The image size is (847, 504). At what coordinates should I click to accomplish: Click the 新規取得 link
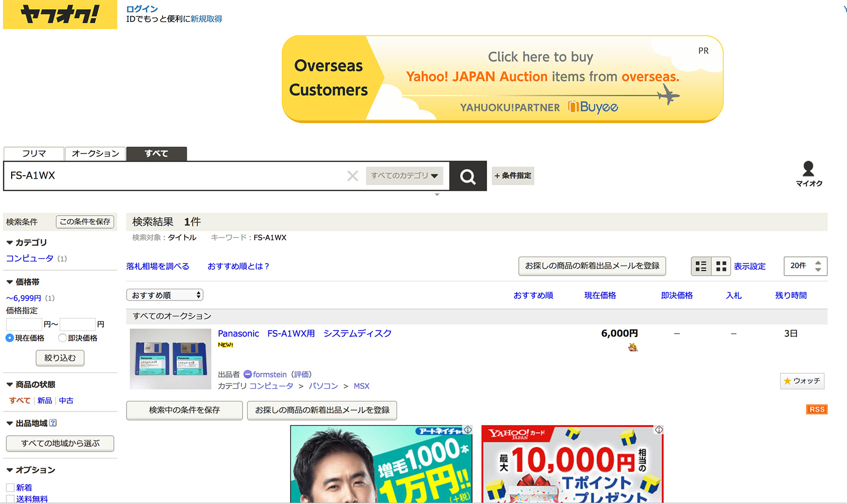click(206, 19)
